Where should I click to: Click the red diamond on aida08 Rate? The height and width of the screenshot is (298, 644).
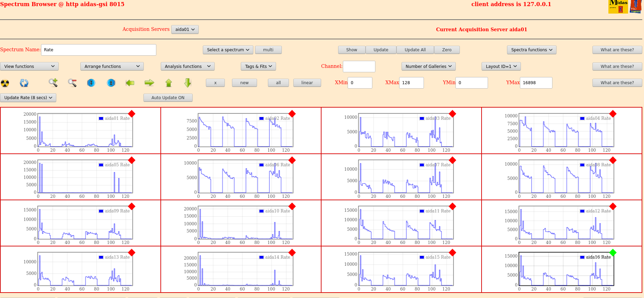tap(613, 160)
